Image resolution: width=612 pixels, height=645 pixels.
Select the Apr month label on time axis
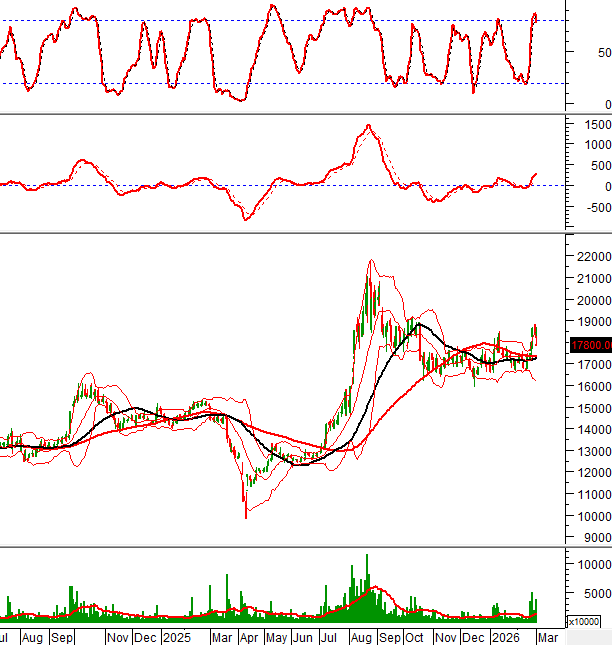(245, 637)
